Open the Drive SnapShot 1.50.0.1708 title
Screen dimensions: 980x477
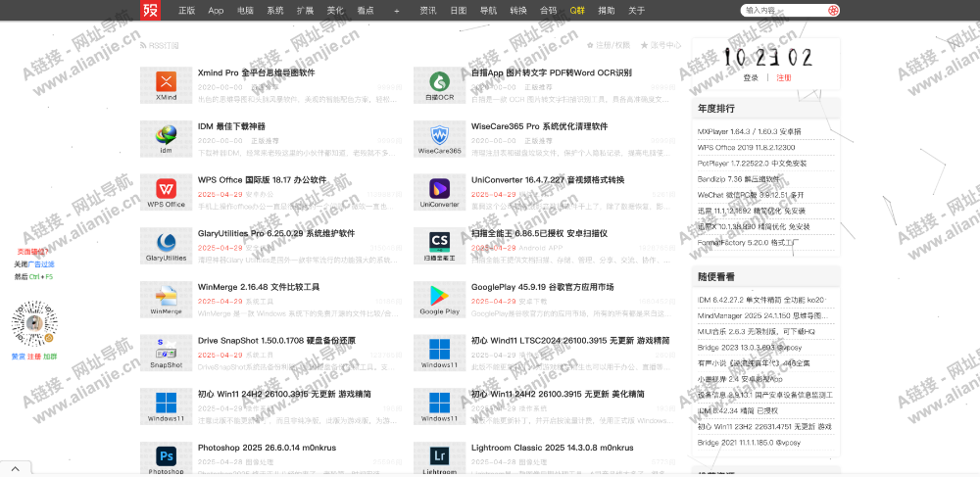pyautogui.click(x=277, y=341)
